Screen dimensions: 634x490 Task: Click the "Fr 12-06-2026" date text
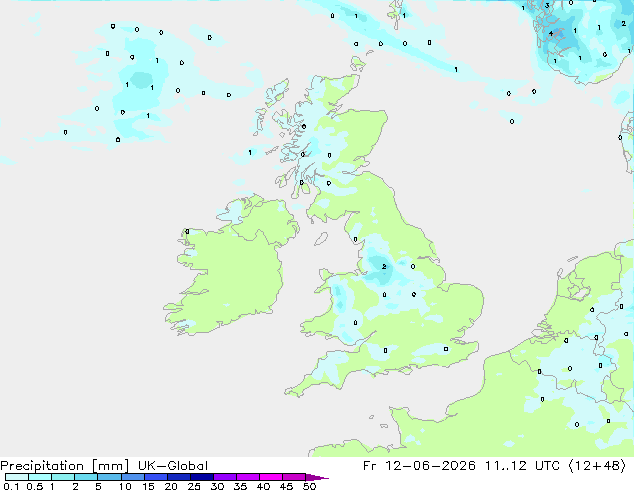tap(419, 466)
